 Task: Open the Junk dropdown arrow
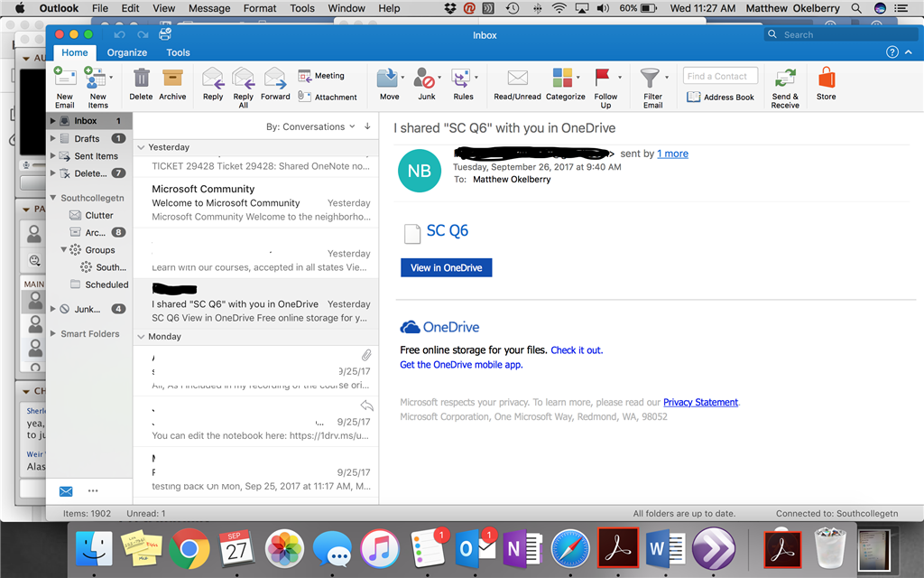pyautogui.click(x=439, y=78)
